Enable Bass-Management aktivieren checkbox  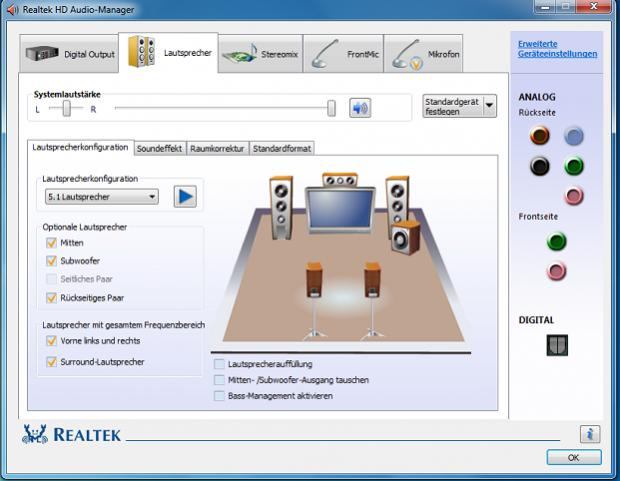pos(219,396)
